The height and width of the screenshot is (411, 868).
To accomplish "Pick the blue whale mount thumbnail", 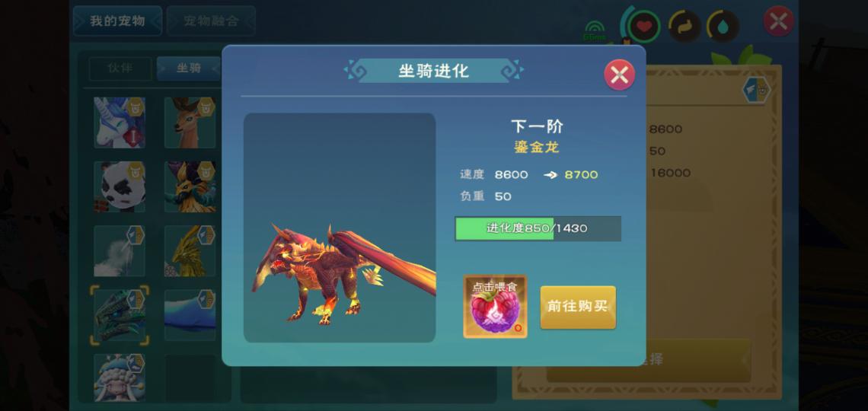I will [x=190, y=315].
